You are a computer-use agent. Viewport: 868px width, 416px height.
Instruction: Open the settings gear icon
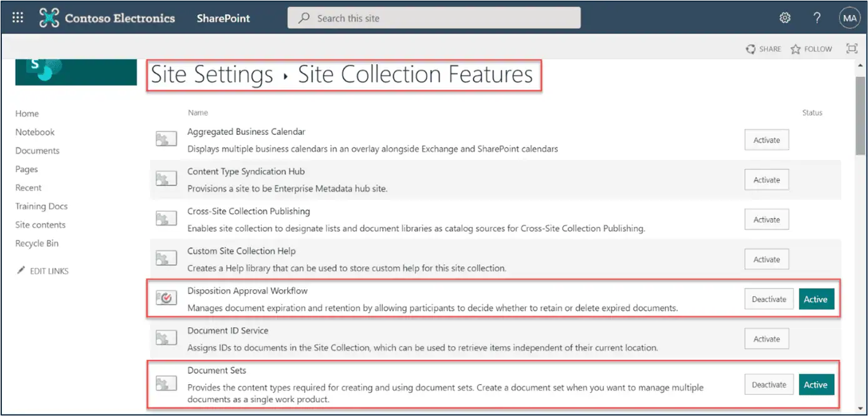[x=785, y=18]
